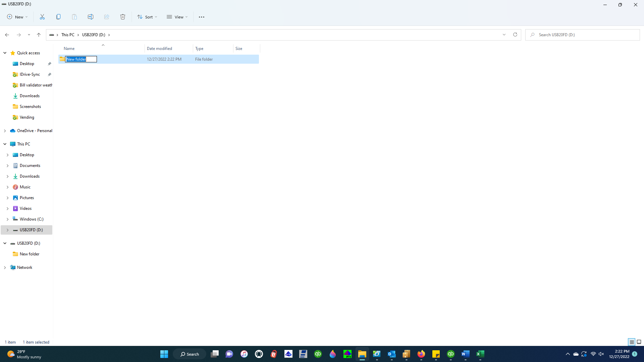Click the Delete trash icon

click(x=123, y=17)
